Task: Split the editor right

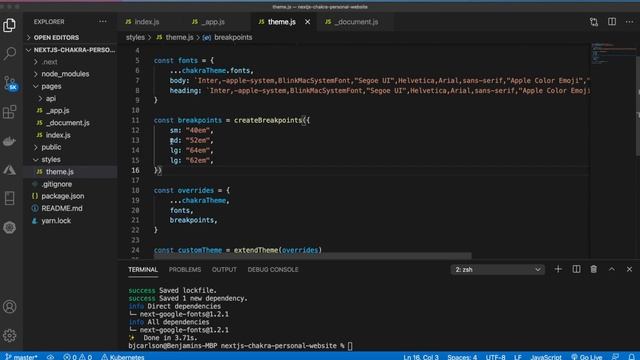Action: [x=612, y=22]
